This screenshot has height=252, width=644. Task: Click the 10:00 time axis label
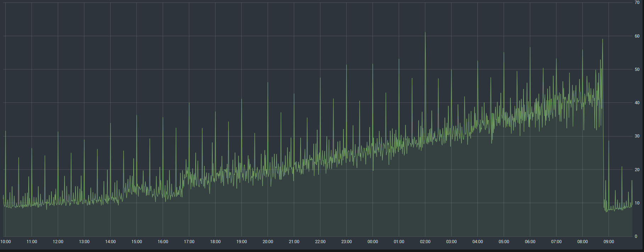pyautogui.click(x=6, y=242)
